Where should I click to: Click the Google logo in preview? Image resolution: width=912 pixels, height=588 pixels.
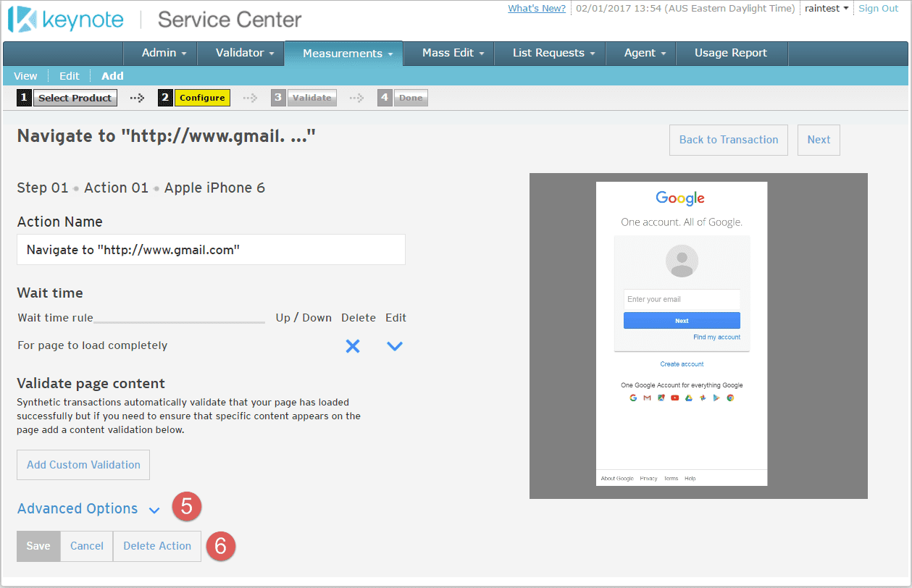[x=680, y=198]
